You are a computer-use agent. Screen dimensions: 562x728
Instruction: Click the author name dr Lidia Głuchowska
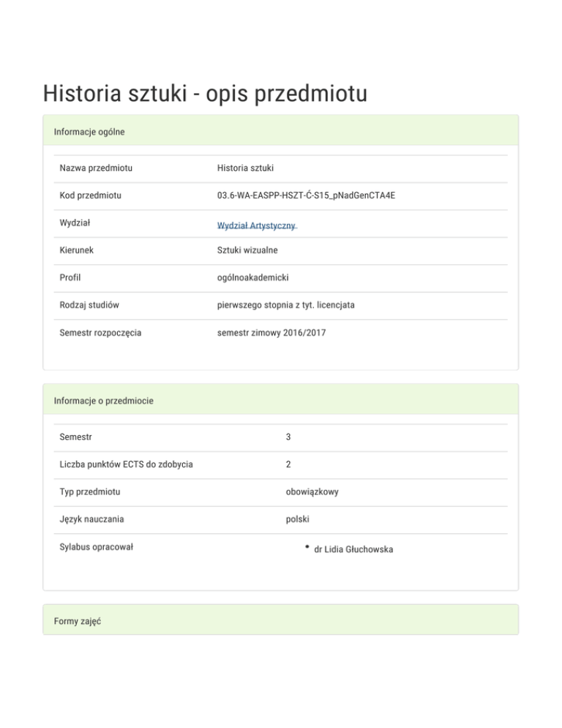(353, 549)
